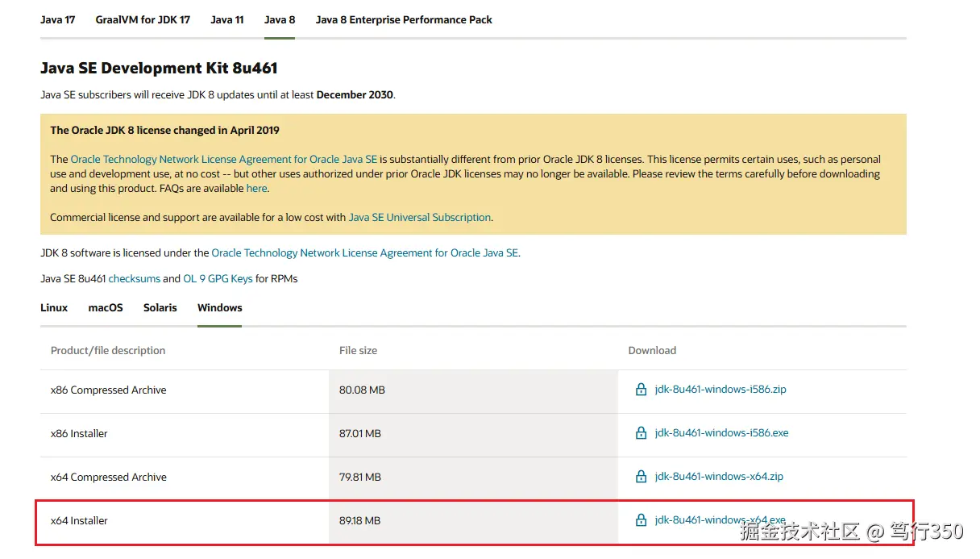Viewport: 980px width, 559px height.
Task: Open Java SE Universal Subscription link
Action: tap(420, 218)
